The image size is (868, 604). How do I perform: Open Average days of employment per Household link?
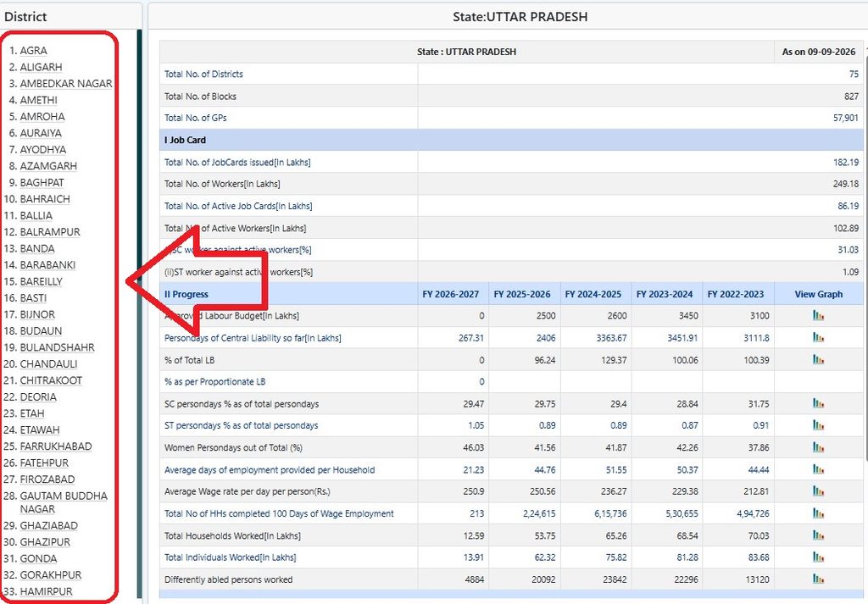click(x=270, y=469)
